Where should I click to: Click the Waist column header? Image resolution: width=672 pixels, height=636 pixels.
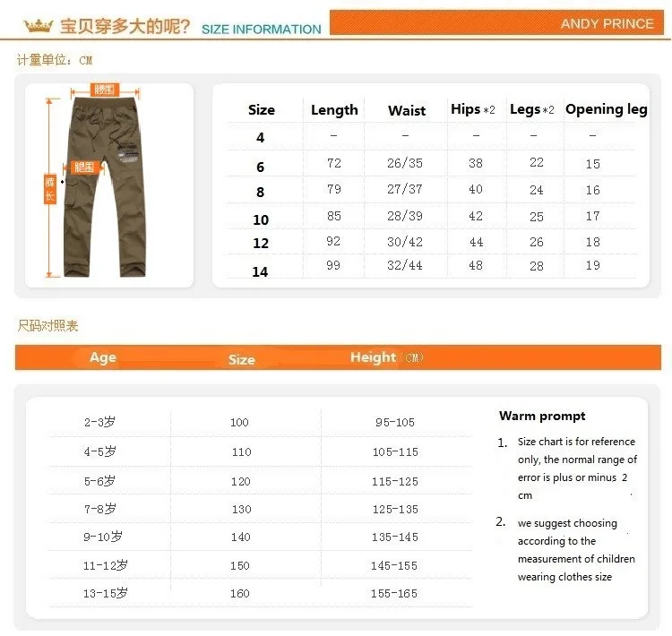coord(407,110)
